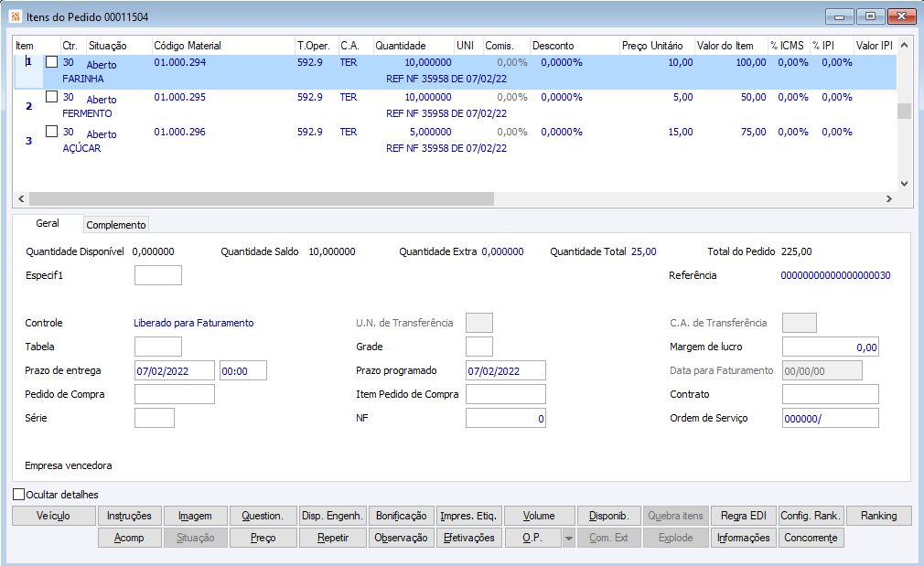Image resolution: width=924 pixels, height=566 pixels.
Task: Check the checkbox for item 3 AÇÚCAR
Action: click(51, 132)
